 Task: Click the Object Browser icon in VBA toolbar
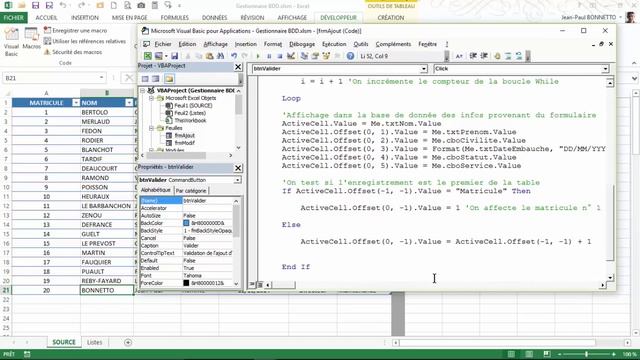[x=326, y=56]
